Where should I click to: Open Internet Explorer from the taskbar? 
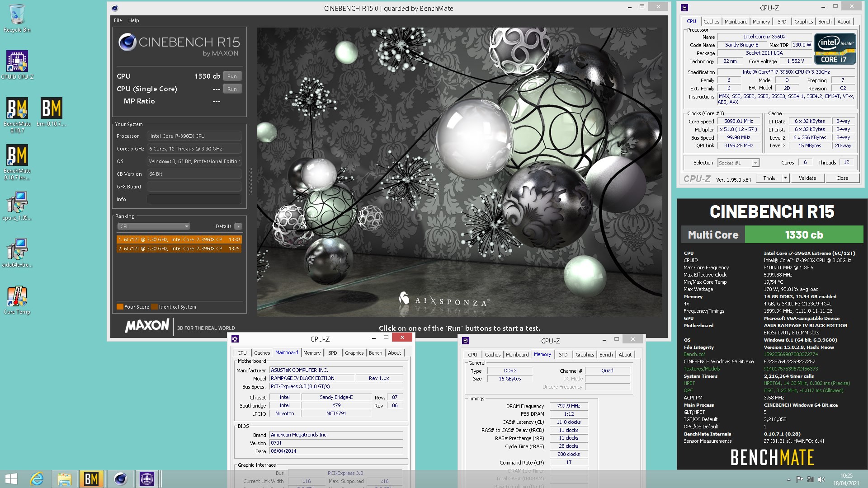point(37,479)
